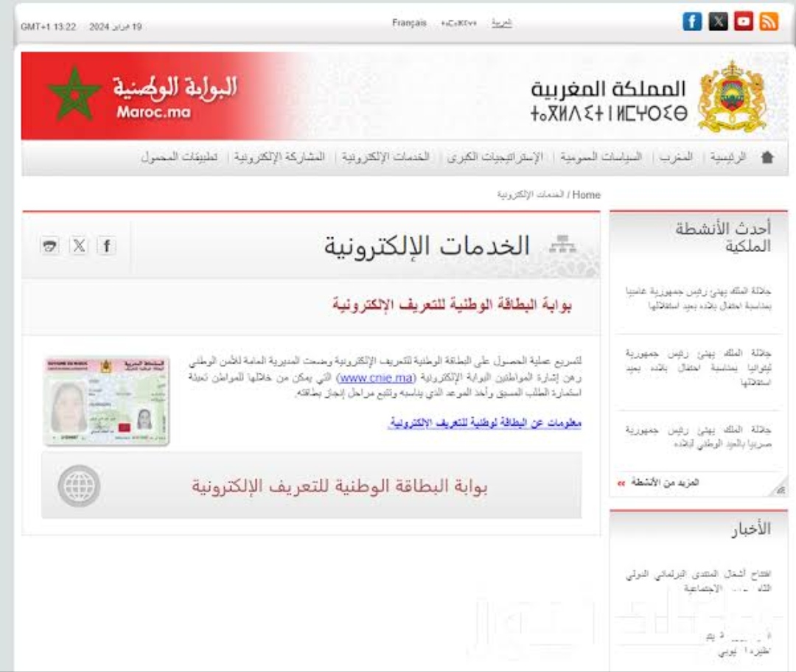Open الخدمات الإلكترونية menu item
This screenshot has height=672, width=796.
click(385, 158)
